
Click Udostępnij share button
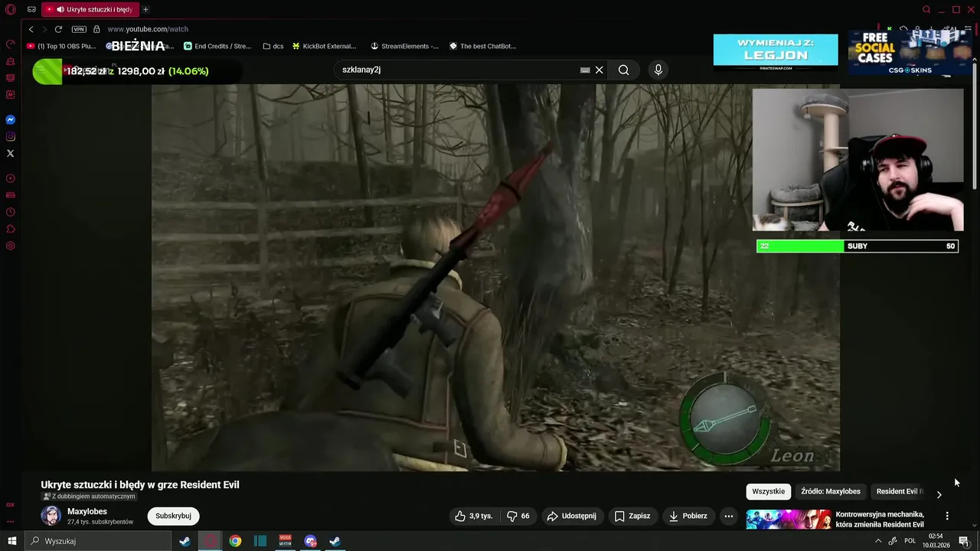571,516
